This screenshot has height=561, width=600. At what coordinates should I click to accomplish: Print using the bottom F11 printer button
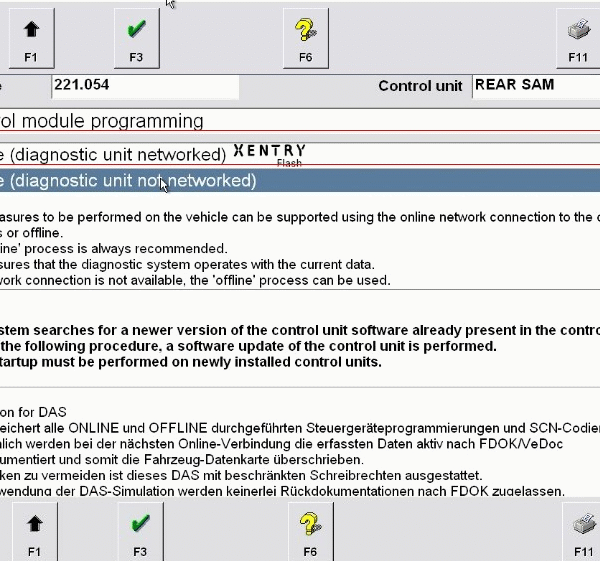pos(582,532)
